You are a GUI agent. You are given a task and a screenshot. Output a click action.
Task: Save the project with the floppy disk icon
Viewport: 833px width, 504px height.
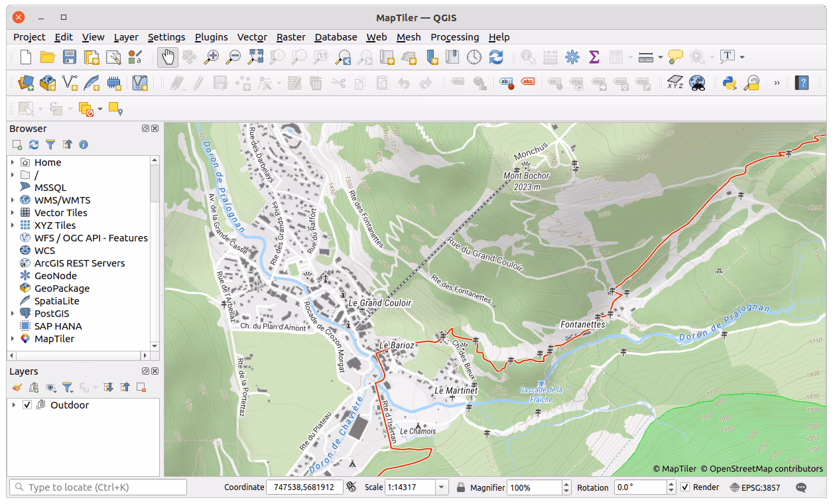pyautogui.click(x=70, y=58)
